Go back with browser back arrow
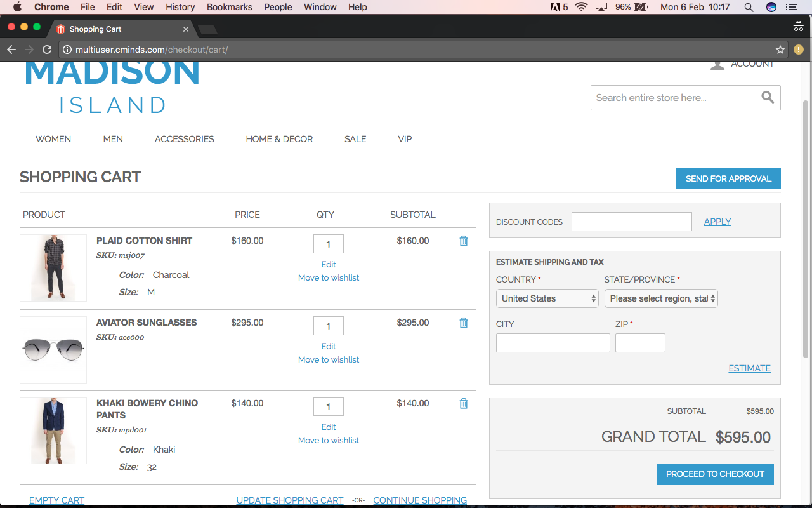The height and width of the screenshot is (508, 812). tap(11, 50)
